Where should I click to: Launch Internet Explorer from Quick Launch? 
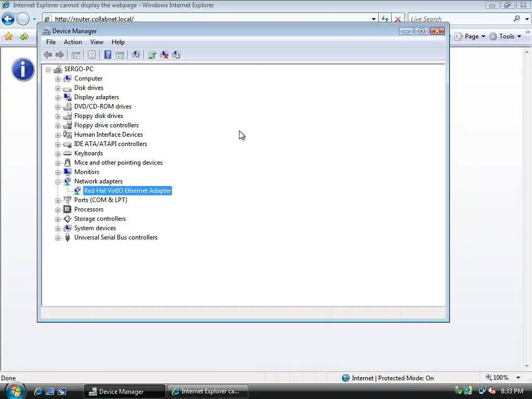pos(37,391)
